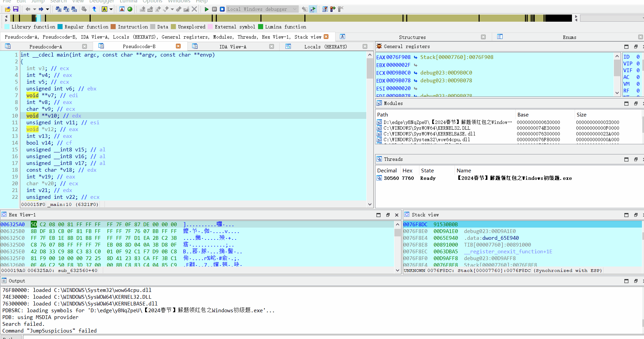Open the dropdown arrow beside the yellow A icon

(111, 9)
